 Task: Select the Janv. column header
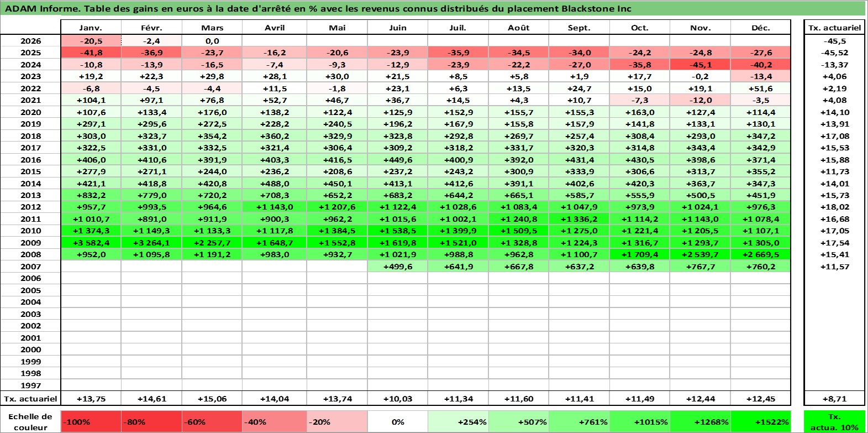(x=91, y=28)
